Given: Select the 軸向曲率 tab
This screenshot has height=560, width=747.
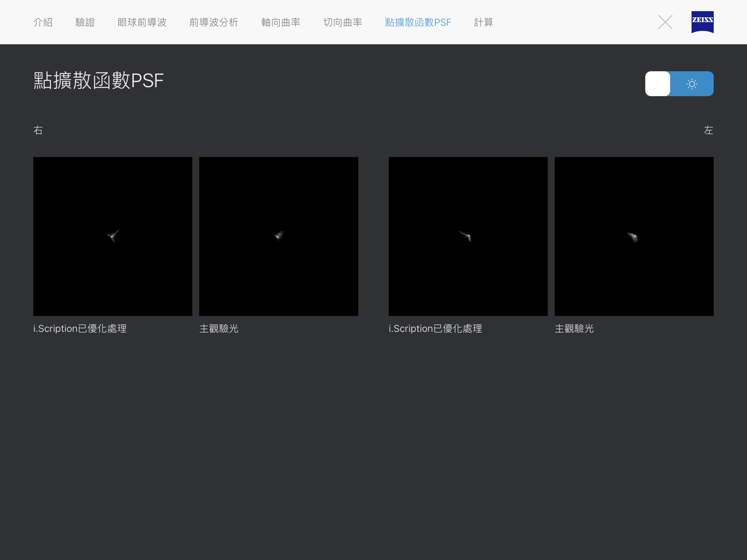Looking at the screenshot, I should (281, 22).
